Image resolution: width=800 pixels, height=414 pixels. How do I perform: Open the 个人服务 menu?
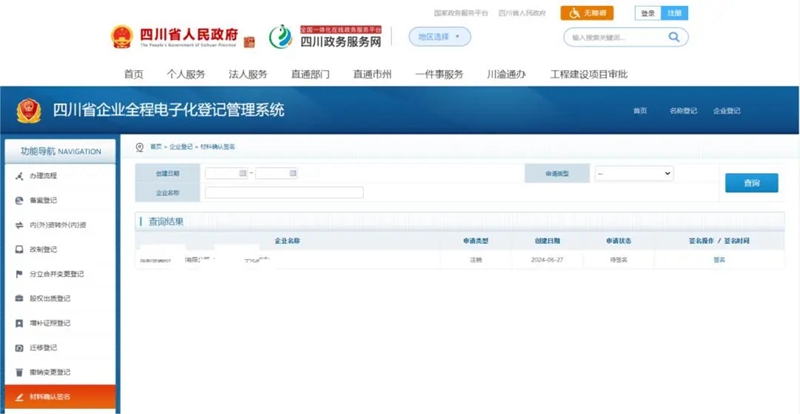186,75
